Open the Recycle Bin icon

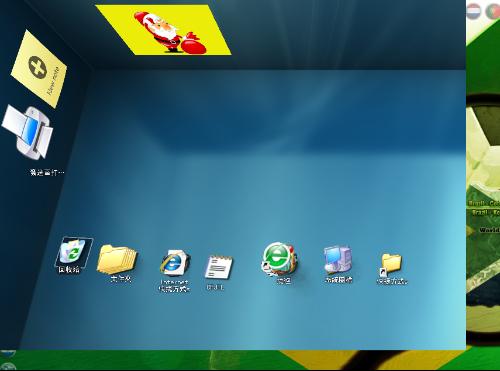73,251
